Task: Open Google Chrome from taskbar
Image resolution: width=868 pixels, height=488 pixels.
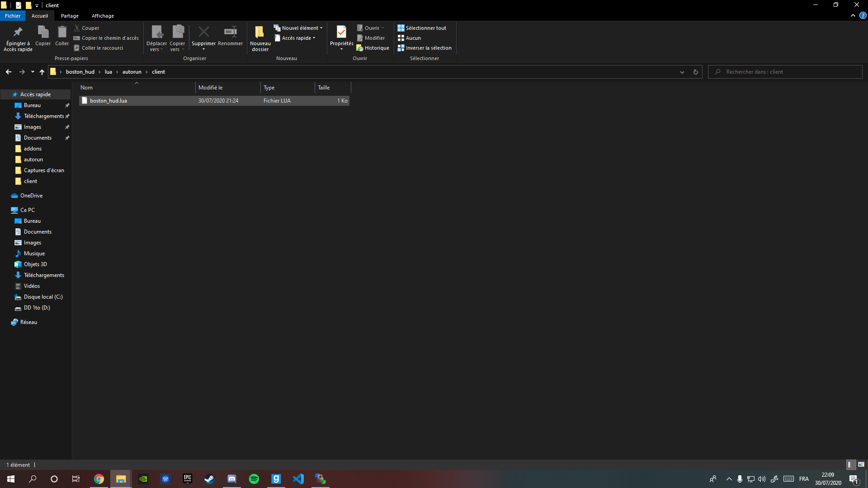Action: pos(99,479)
